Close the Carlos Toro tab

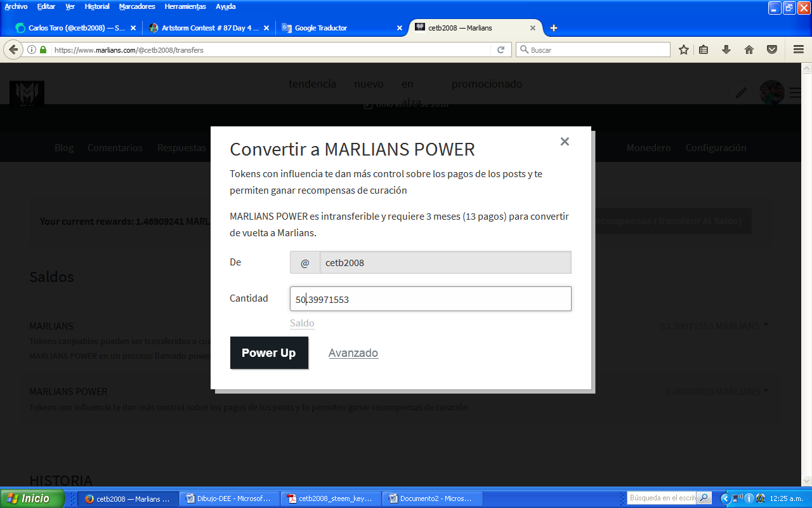(133, 28)
